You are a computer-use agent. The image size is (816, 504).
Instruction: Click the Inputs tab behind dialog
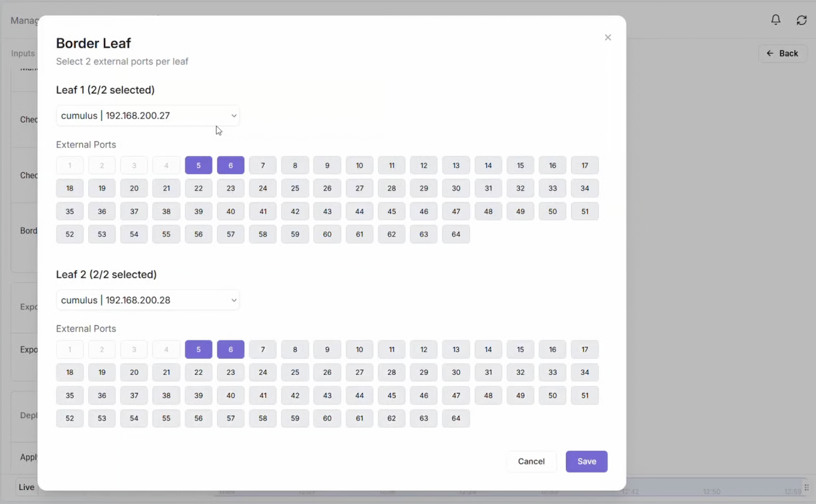pos(23,53)
